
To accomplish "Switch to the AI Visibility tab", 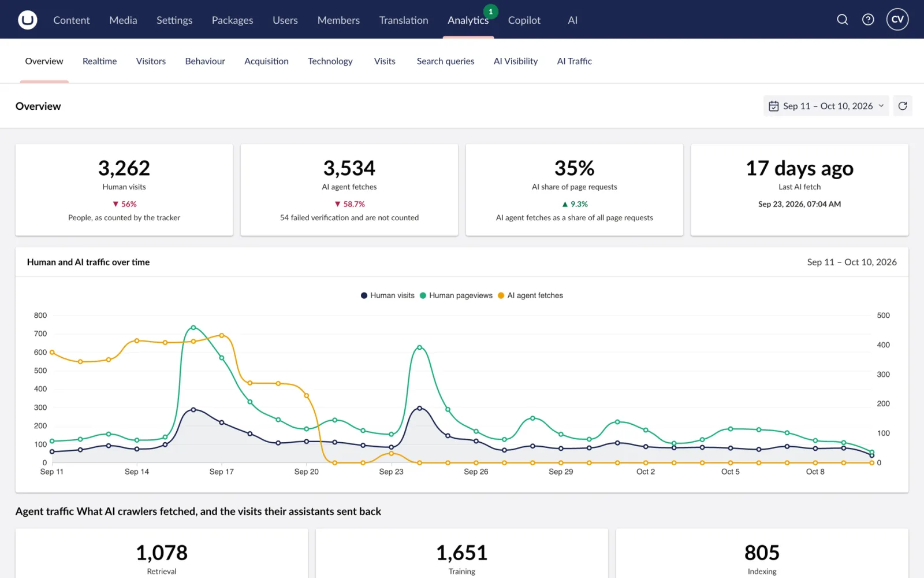I will tap(516, 61).
